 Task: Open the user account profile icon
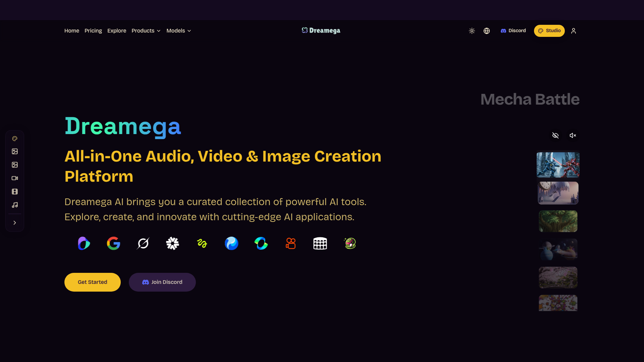click(574, 31)
